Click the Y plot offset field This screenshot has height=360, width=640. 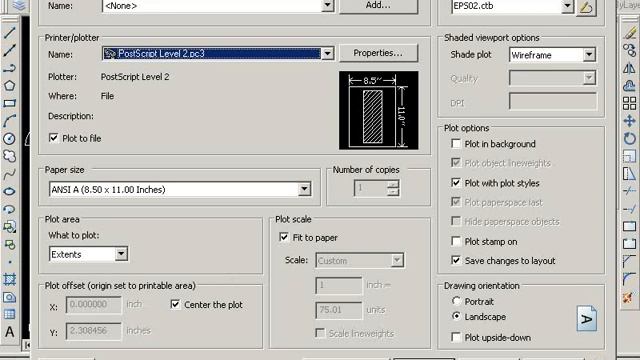94,331
